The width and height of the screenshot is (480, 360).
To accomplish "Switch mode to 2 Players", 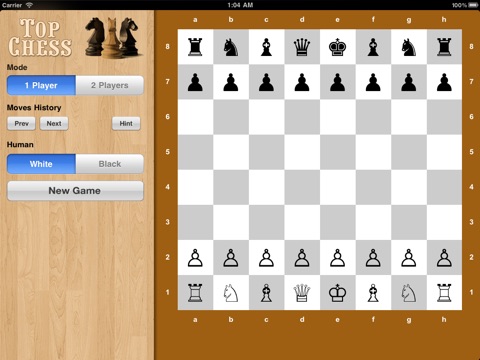I will click(x=110, y=85).
